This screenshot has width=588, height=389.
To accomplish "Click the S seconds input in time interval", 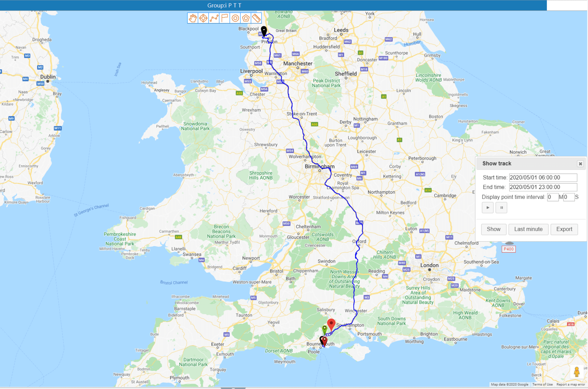I will pos(567,197).
